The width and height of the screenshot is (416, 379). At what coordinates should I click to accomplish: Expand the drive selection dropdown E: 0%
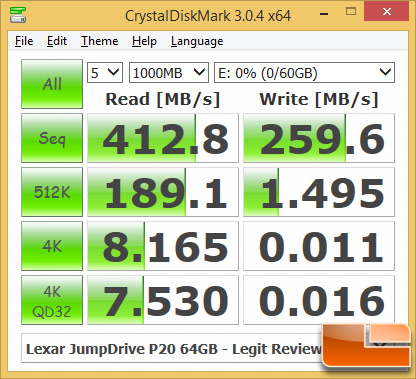point(304,72)
